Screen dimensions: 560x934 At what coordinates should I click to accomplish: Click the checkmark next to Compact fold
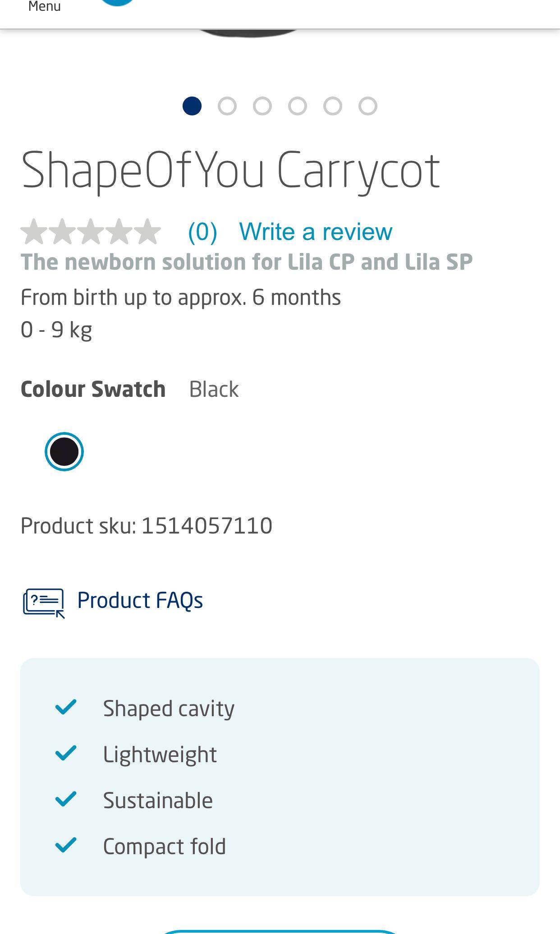tap(66, 845)
